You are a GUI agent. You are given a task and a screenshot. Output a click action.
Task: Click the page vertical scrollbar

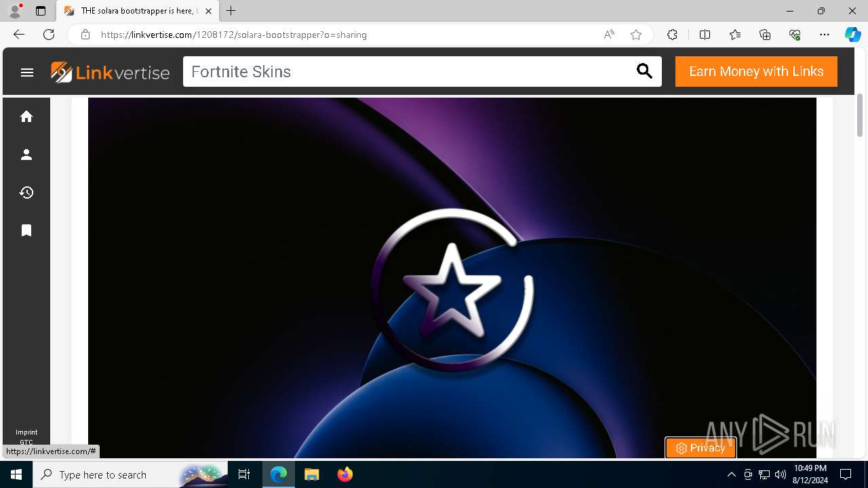pyautogui.click(x=860, y=115)
